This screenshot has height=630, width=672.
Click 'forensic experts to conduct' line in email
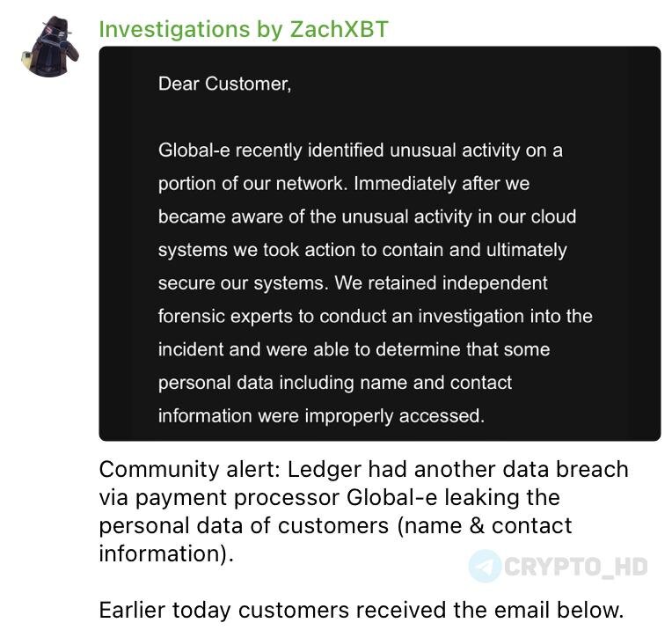pos(375,316)
